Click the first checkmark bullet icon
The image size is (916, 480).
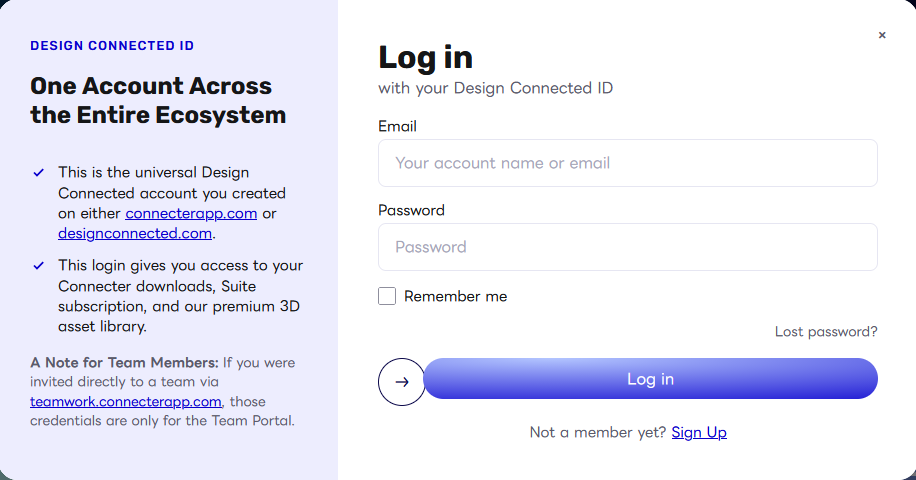(x=39, y=173)
